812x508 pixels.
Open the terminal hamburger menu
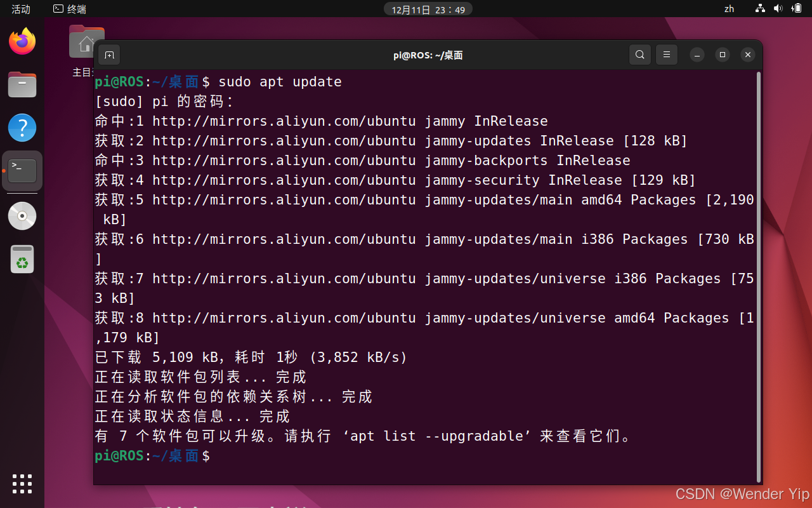click(x=667, y=55)
